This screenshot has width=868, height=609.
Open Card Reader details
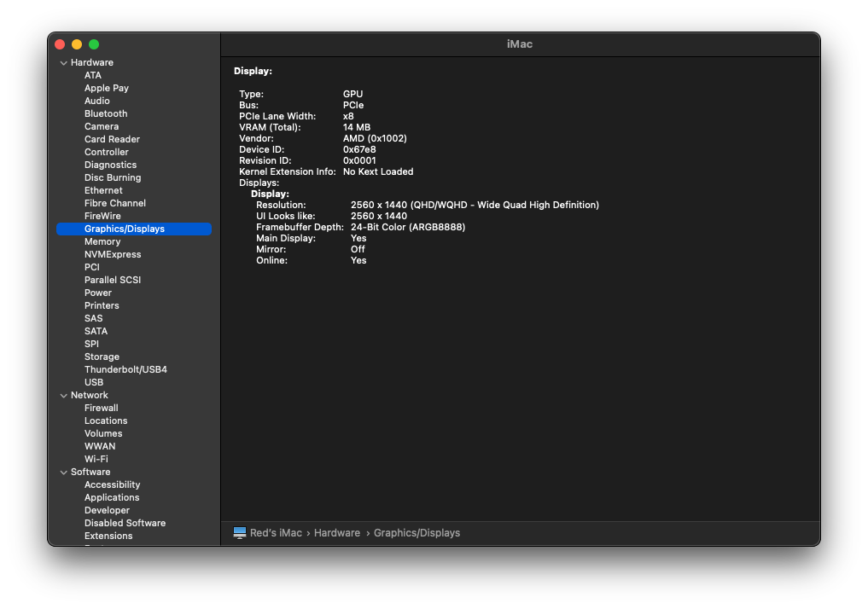click(x=112, y=139)
